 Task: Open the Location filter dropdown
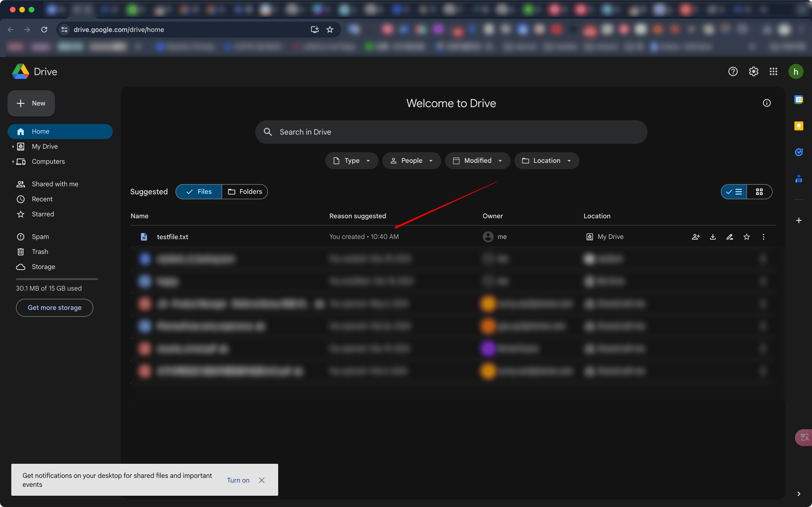[547, 161]
